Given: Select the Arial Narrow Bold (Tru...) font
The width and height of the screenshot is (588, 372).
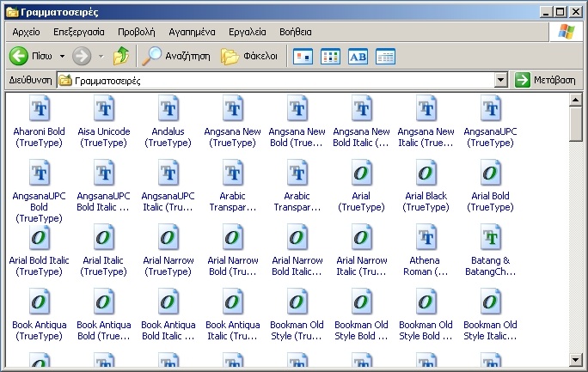Looking at the screenshot, I should tap(232, 251).
